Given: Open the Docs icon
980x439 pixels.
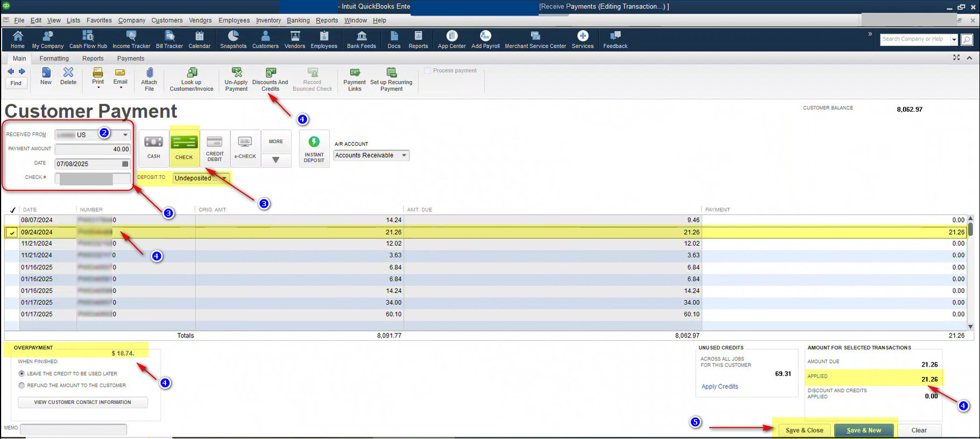Looking at the screenshot, I should (394, 40).
